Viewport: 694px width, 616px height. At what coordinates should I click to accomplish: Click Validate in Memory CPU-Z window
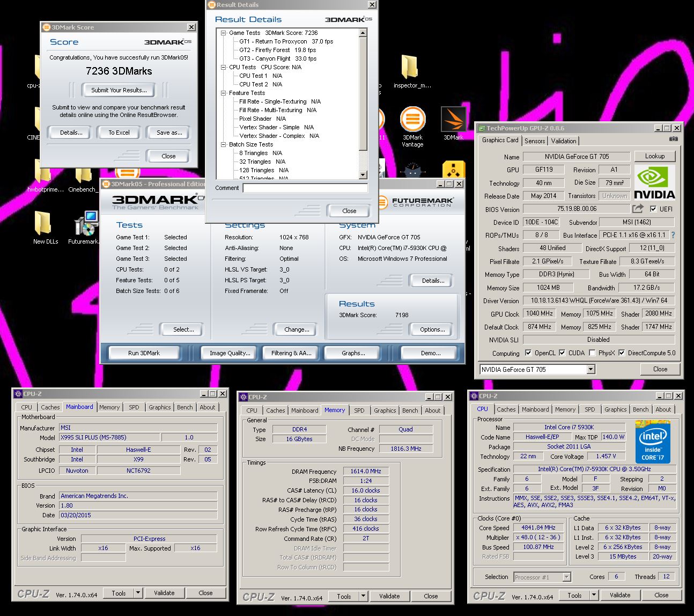[389, 596]
